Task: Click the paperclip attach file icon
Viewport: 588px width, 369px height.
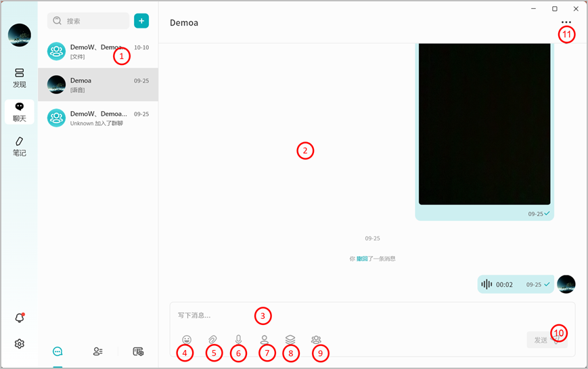Action: tap(212, 339)
